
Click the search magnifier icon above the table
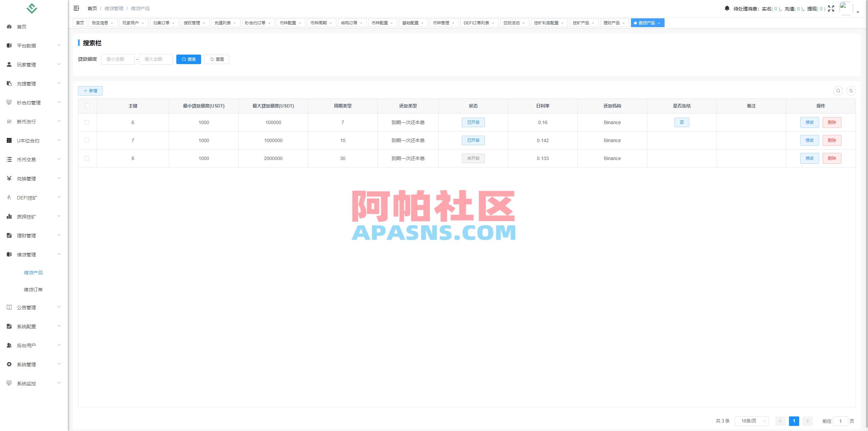(x=838, y=91)
